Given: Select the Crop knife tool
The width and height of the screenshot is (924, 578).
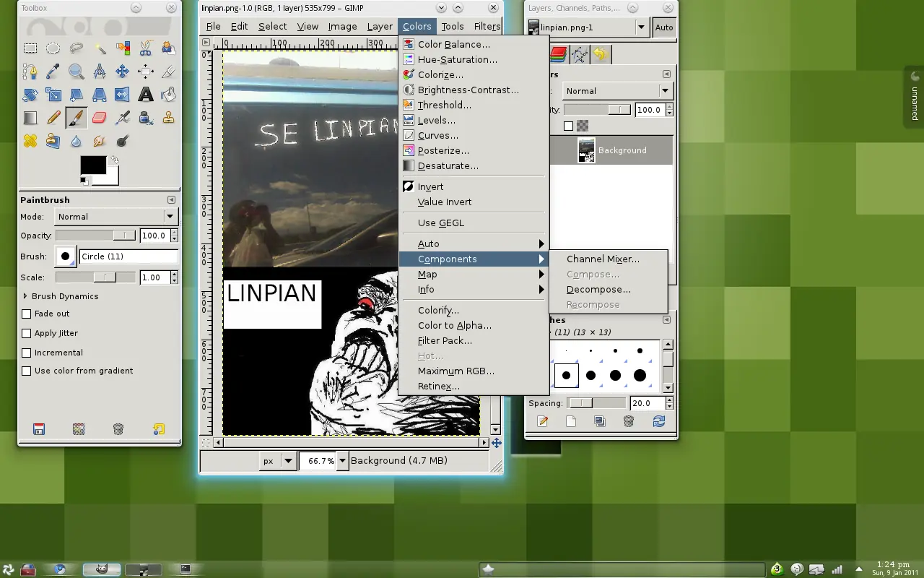Looking at the screenshot, I should coord(169,72).
